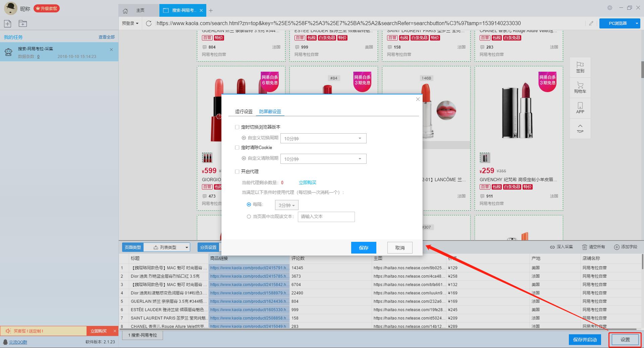Open the 列表类型 page type dropdown
644x348 pixels.
pos(167,247)
